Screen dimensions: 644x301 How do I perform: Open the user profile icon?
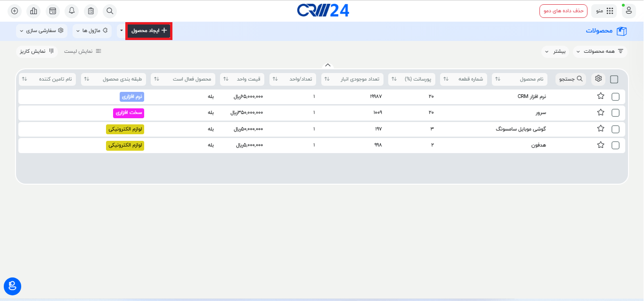click(628, 10)
